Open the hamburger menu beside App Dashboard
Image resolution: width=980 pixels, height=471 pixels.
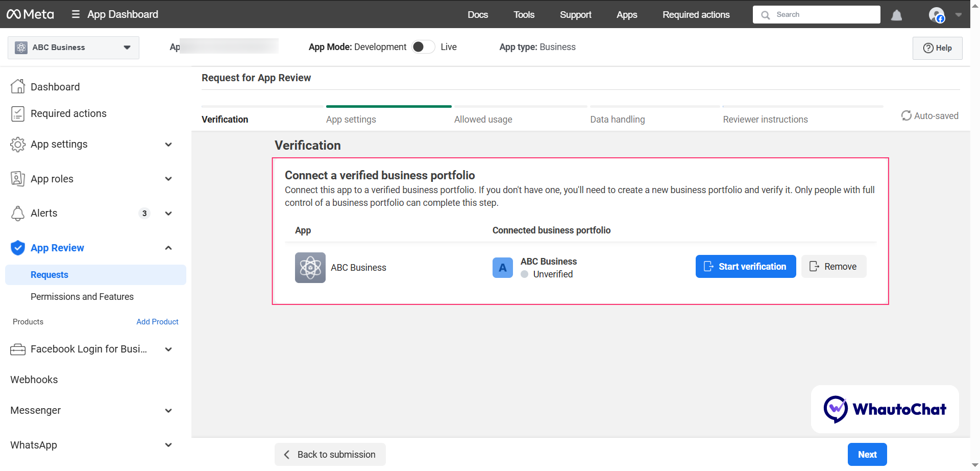pyautogui.click(x=75, y=14)
